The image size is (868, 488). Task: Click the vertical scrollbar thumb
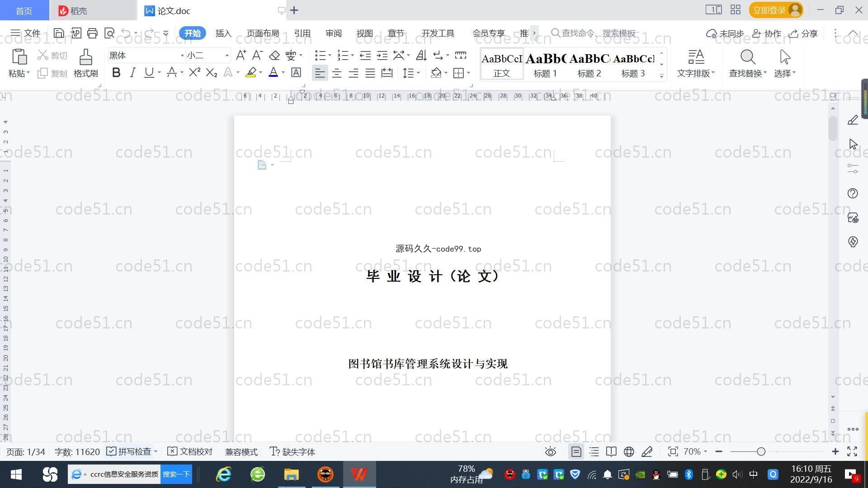tap(833, 128)
